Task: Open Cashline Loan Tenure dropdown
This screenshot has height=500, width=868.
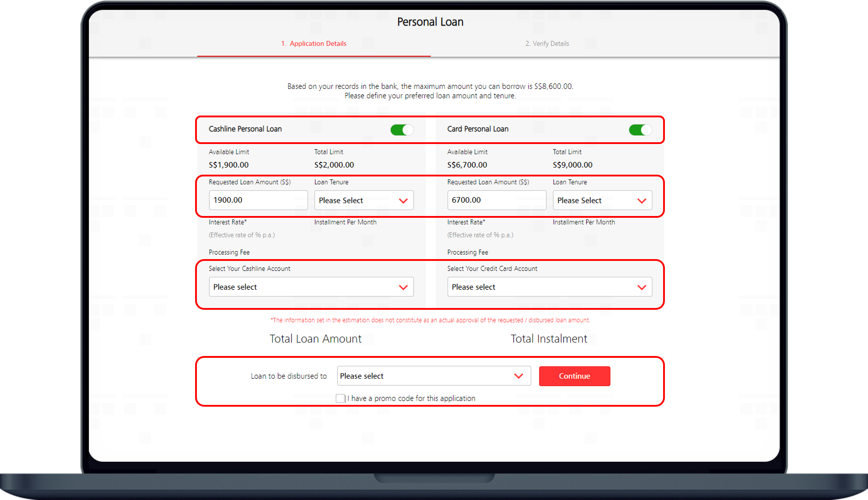Action: [364, 200]
